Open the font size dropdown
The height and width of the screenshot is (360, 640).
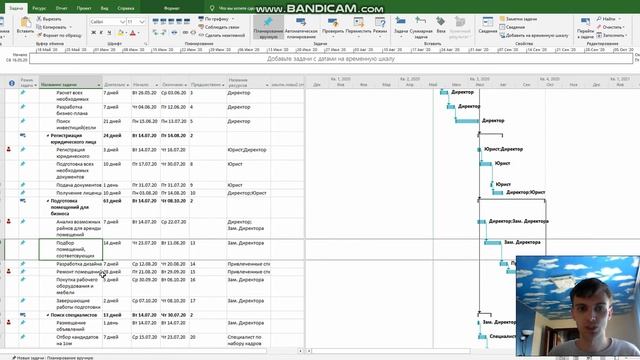tap(142, 22)
